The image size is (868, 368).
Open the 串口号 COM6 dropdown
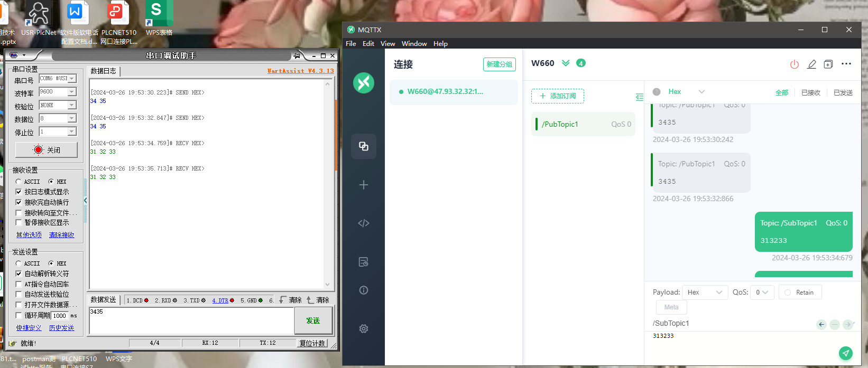[58, 78]
